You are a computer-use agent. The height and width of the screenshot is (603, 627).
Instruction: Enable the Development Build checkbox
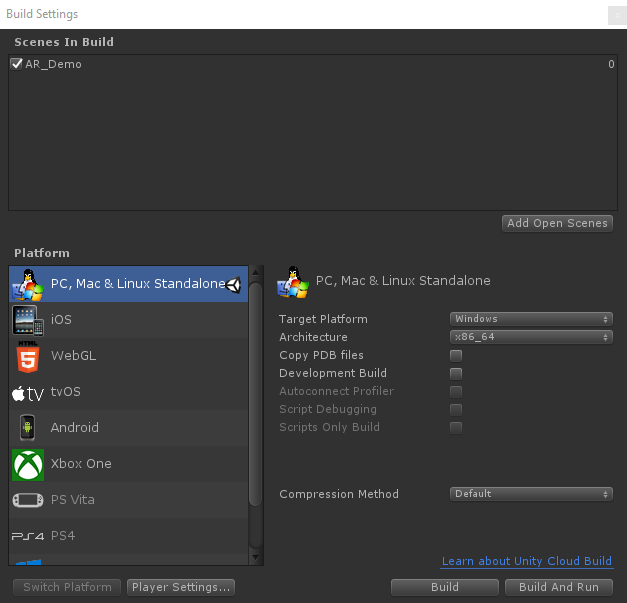[x=456, y=373]
